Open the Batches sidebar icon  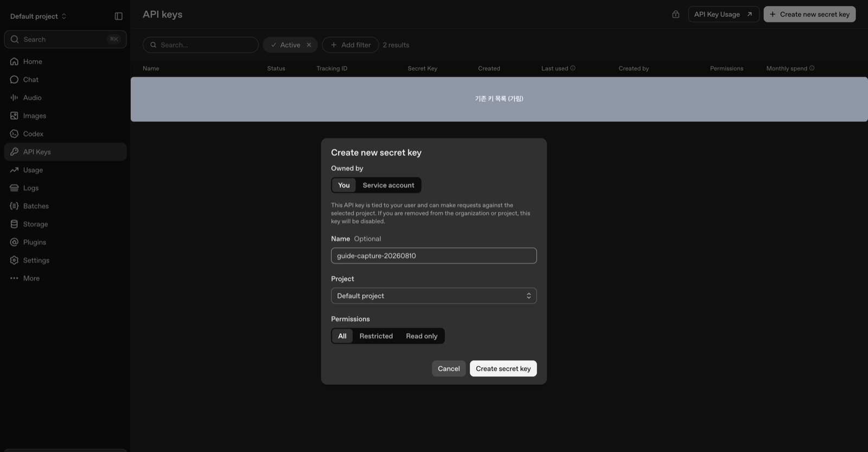(14, 206)
